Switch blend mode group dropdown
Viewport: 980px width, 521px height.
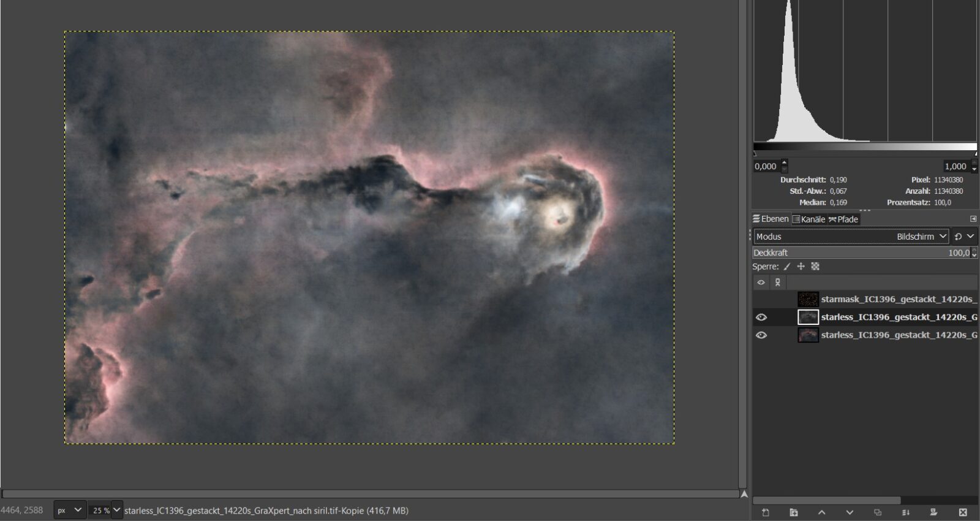click(964, 237)
